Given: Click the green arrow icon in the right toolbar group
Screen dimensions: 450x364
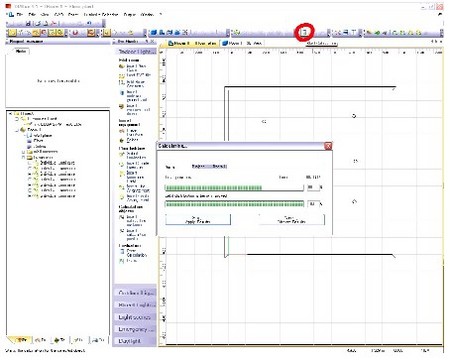Looking at the screenshot, I should 377,33.
